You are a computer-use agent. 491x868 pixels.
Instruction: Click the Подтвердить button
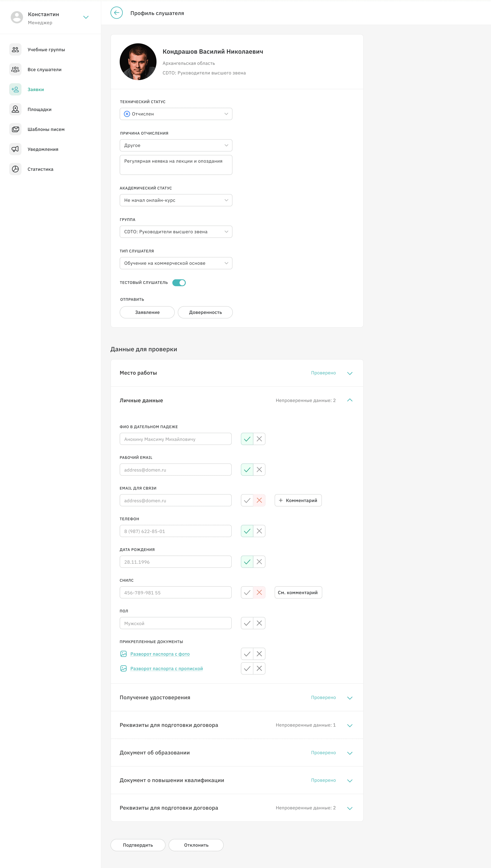tap(138, 845)
